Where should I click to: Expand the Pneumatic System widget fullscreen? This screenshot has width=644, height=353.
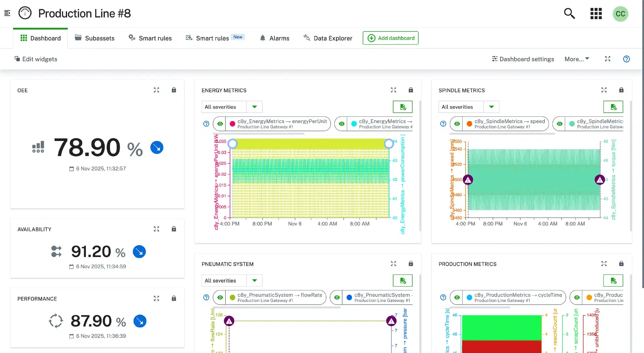[393, 264]
